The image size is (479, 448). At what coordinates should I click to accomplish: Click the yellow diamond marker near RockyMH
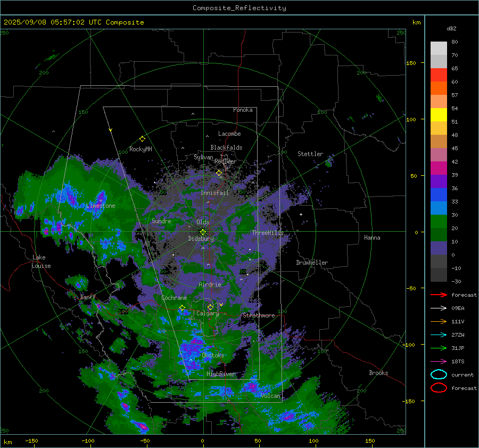tap(142, 139)
